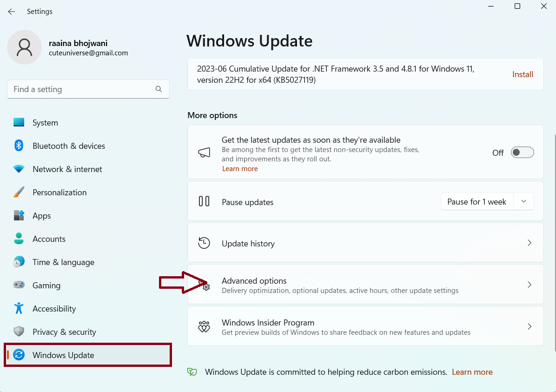Click the Windows Insider Program hearts icon
The image size is (556, 392).
click(x=204, y=326)
